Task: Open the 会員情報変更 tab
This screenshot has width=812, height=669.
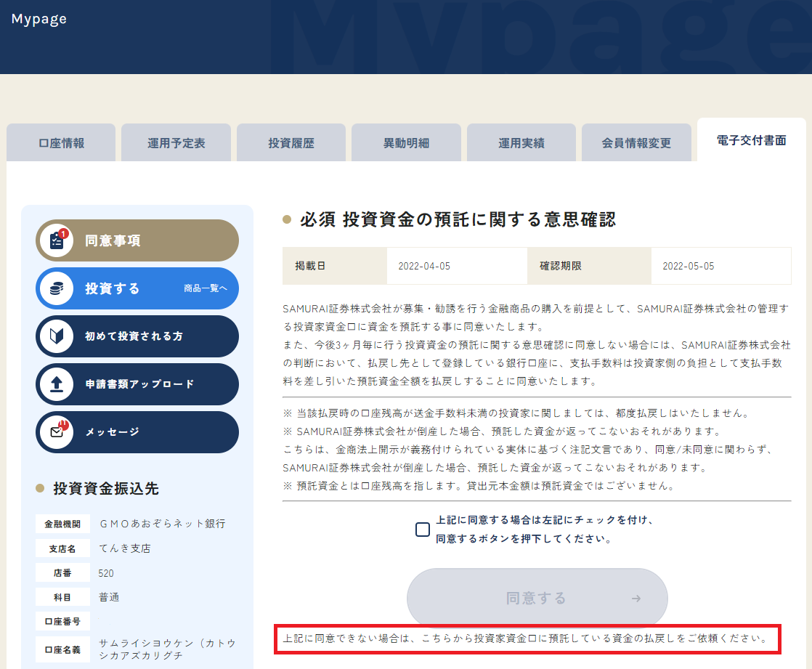Action: (x=636, y=143)
